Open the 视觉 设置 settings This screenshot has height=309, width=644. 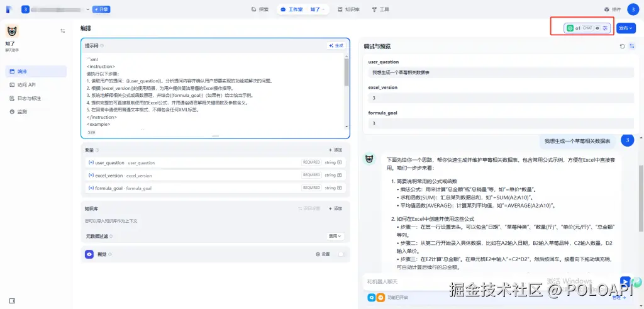pos(323,254)
